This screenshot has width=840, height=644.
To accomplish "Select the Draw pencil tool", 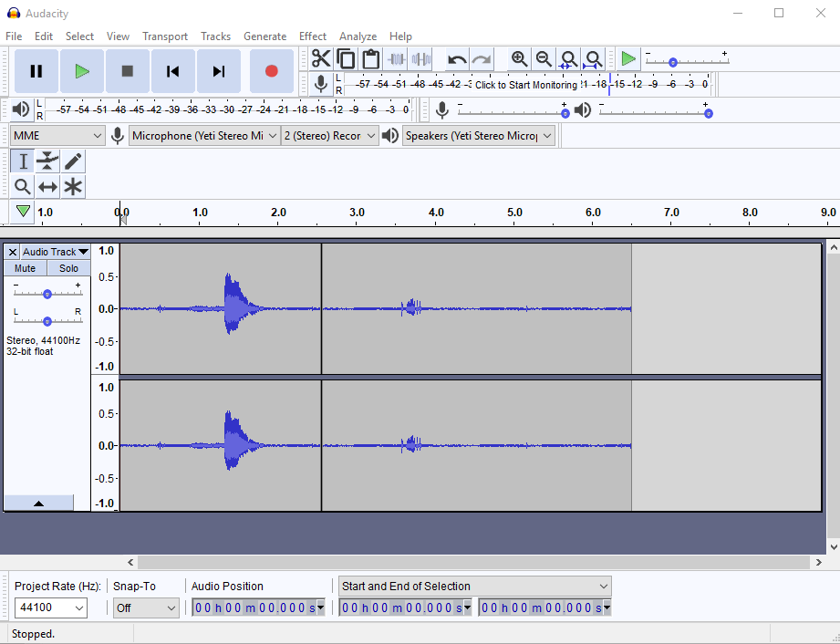I will tap(73, 161).
